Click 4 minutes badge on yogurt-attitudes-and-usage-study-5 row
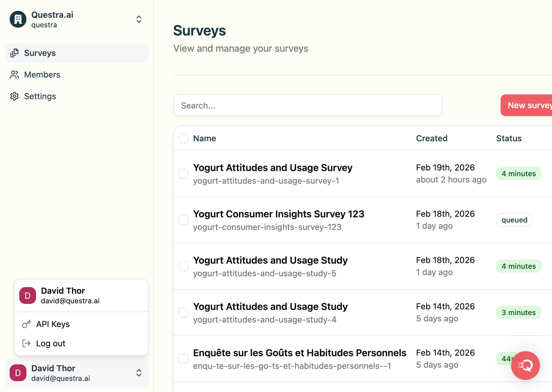 (x=519, y=266)
